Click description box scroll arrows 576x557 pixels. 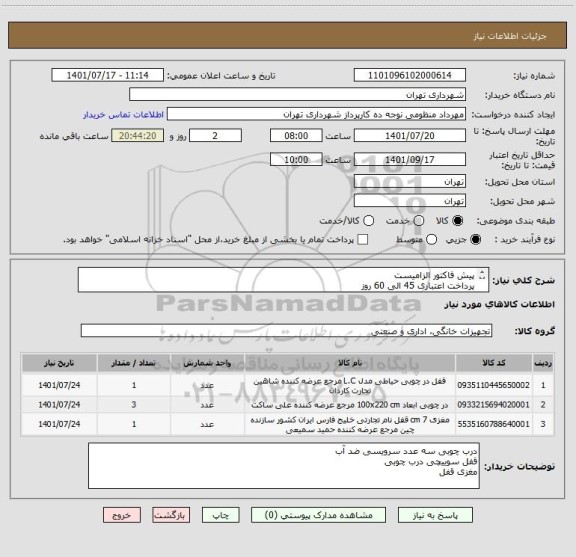coord(482,275)
